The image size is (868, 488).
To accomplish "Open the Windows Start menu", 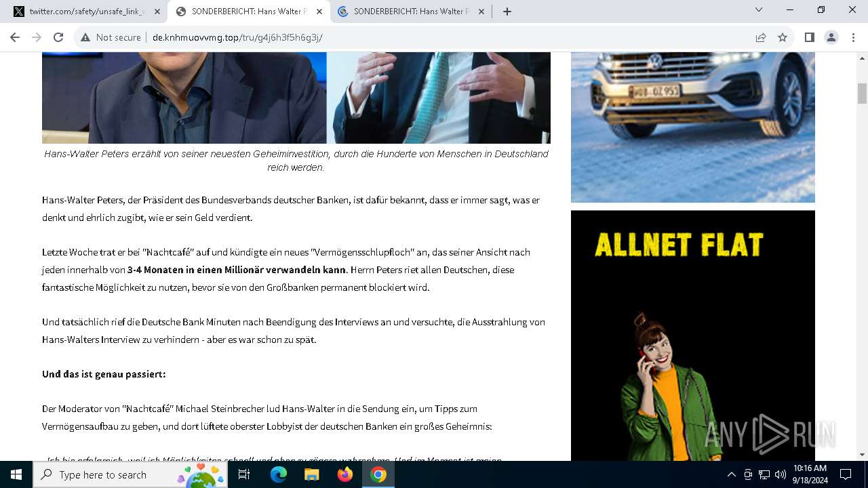I will point(16,474).
